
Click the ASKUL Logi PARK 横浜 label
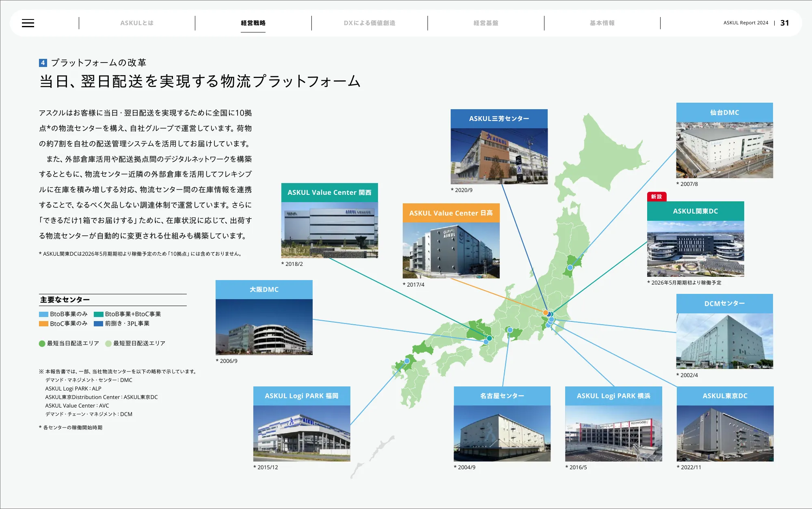[x=613, y=396]
